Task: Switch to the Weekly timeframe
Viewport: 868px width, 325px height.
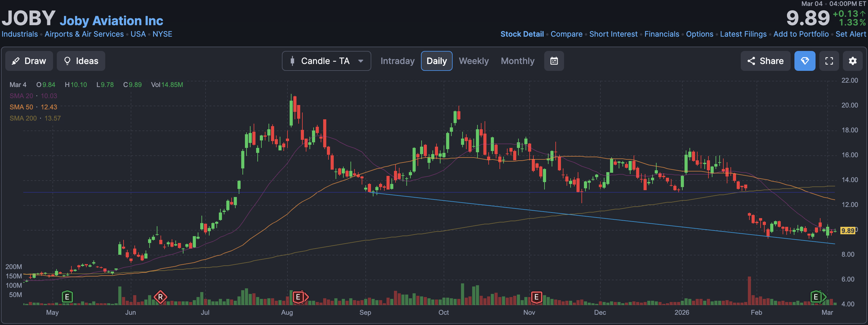Action: (473, 61)
